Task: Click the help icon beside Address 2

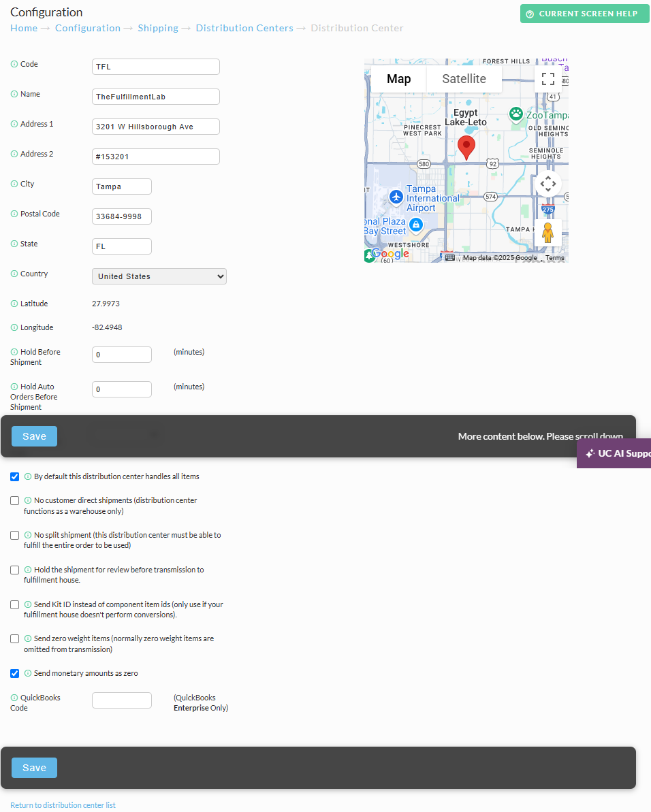Action: [14, 155]
